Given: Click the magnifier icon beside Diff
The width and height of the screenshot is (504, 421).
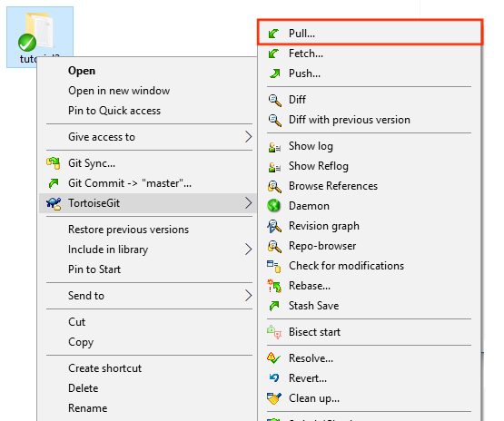Looking at the screenshot, I should [x=274, y=100].
